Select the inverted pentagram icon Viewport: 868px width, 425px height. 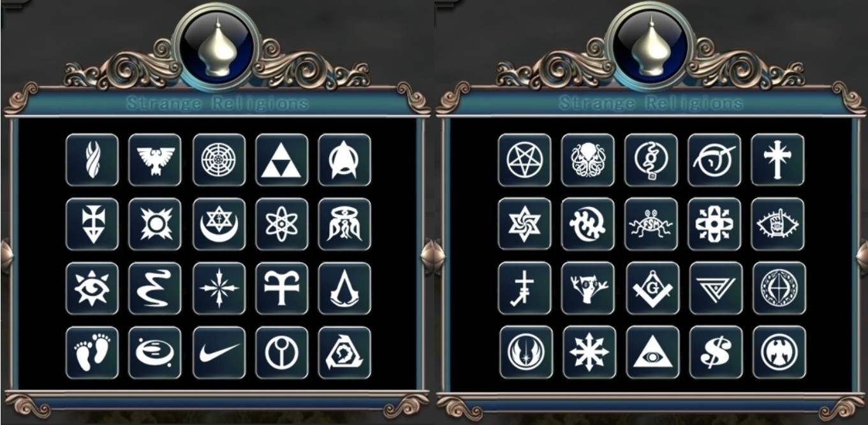pos(524,160)
